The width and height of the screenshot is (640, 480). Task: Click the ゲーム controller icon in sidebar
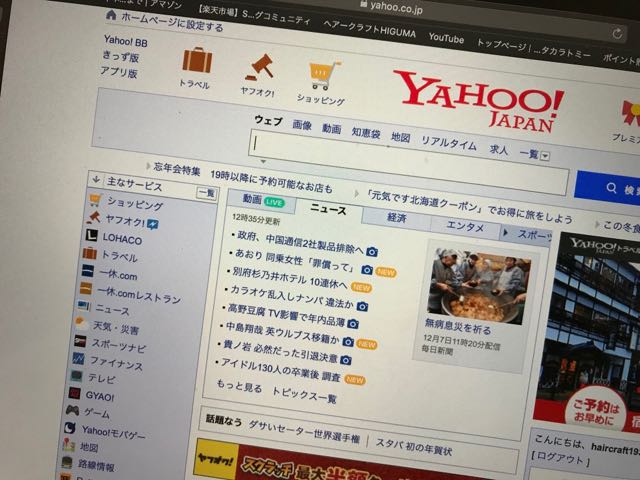point(72,410)
